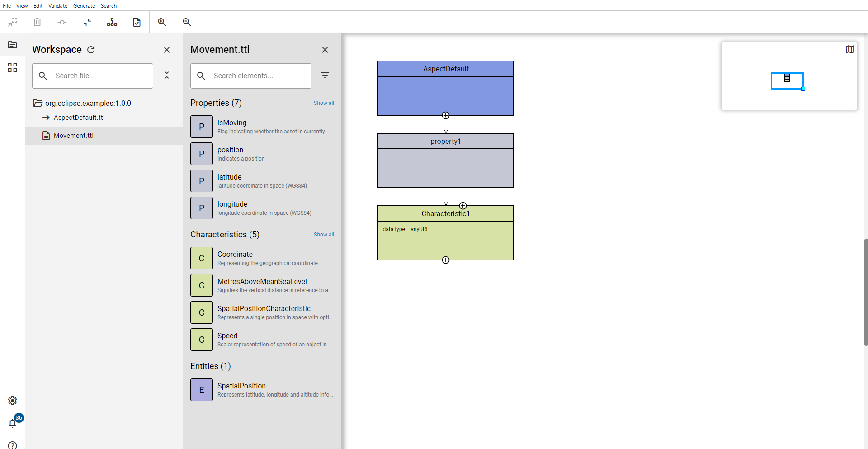Open the workspace file panel icon
The height and width of the screenshot is (449, 868).
pos(12,45)
